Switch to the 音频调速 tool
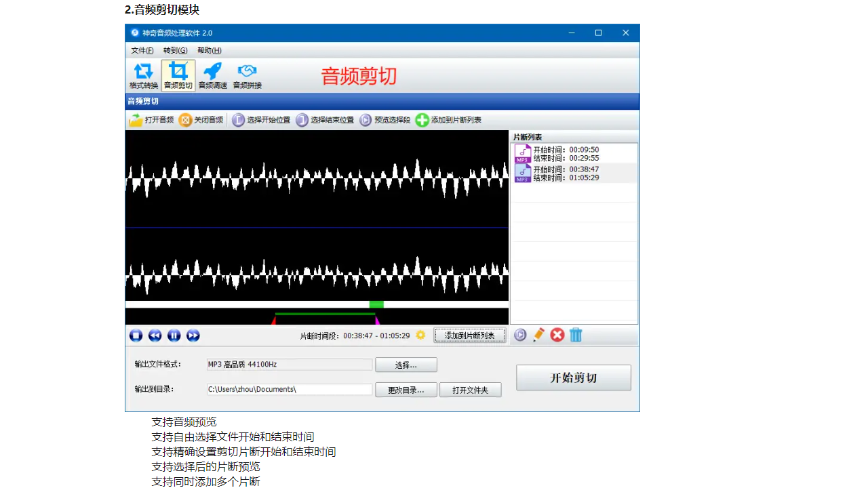This screenshot has height=488, width=868. coord(212,75)
